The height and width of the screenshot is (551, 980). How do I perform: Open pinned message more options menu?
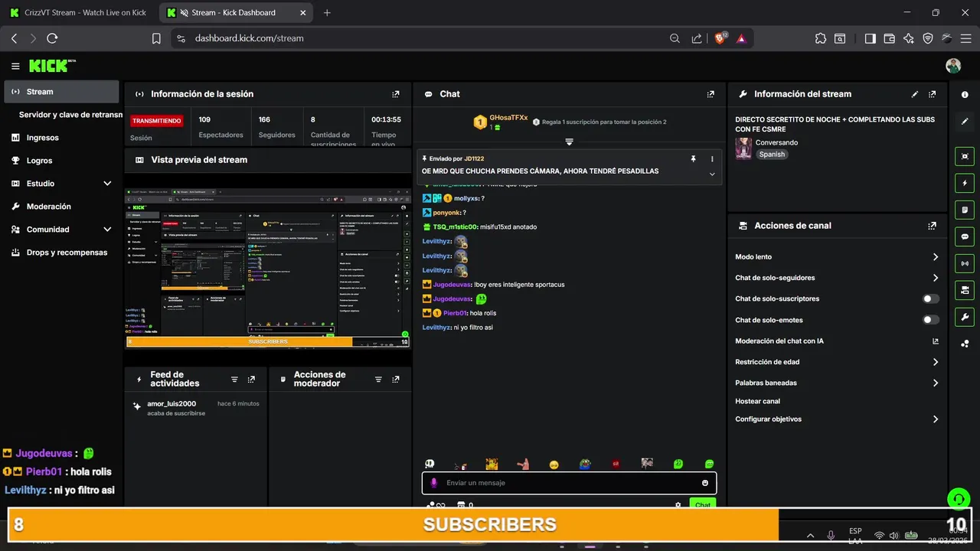tap(712, 158)
